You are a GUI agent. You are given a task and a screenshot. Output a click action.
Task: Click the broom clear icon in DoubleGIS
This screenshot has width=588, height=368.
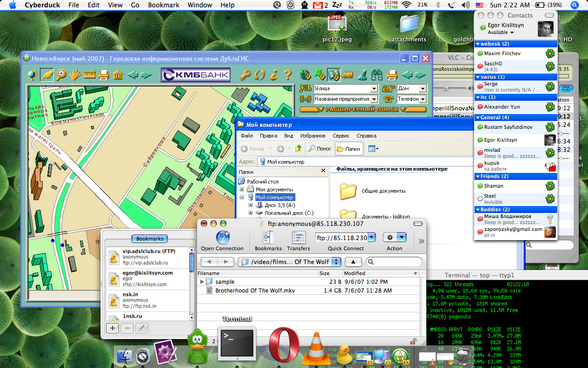click(362, 75)
